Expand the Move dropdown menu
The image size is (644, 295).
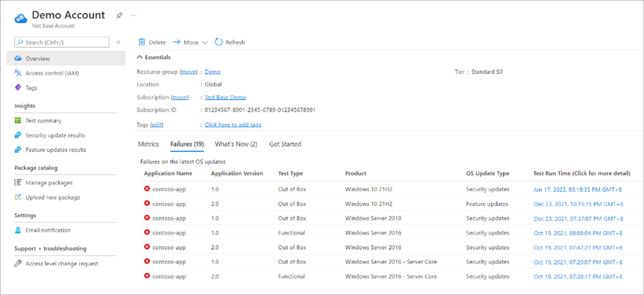tap(204, 43)
